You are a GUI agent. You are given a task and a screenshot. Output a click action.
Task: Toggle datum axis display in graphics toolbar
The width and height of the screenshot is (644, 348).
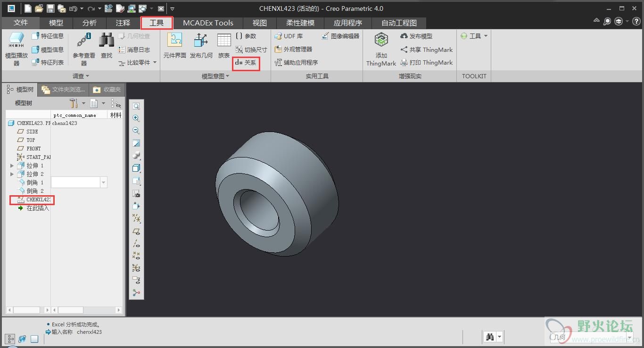[x=136, y=244]
